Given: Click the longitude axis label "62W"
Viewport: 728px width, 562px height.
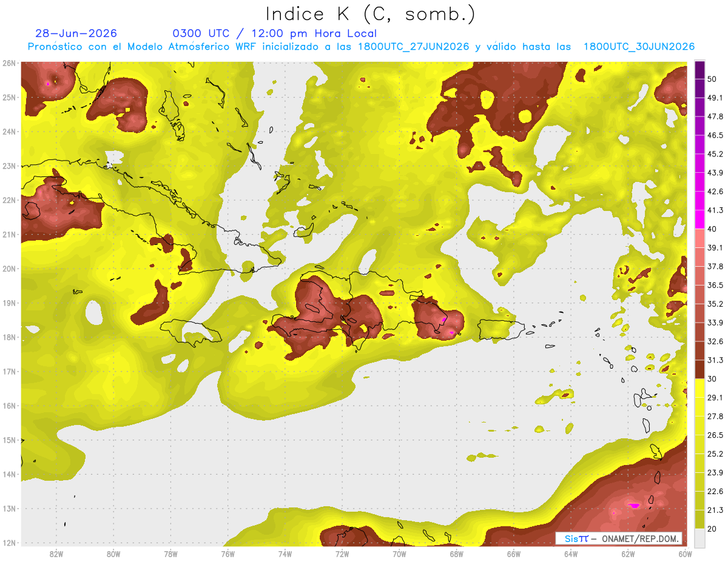Looking at the screenshot, I should tap(628, 554).
